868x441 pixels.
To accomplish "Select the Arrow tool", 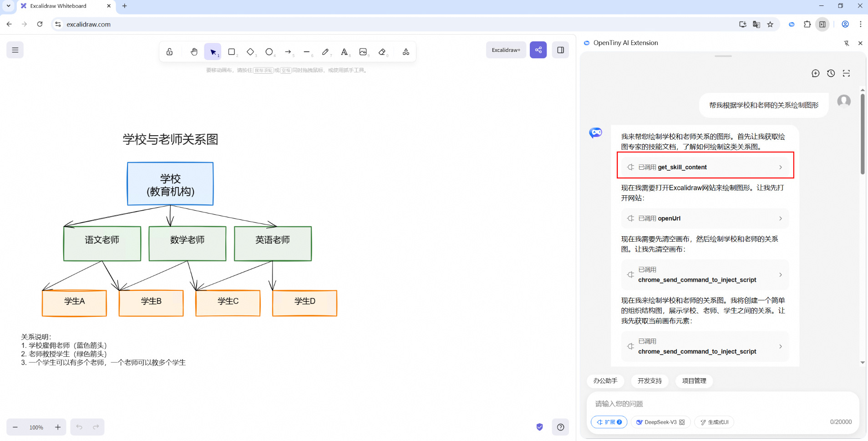I will 288,52.
